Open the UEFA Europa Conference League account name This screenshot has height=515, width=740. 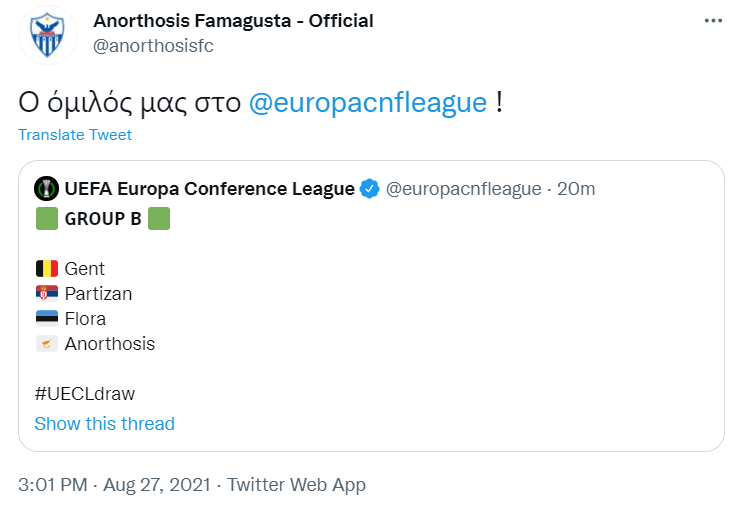pos(210,189)
